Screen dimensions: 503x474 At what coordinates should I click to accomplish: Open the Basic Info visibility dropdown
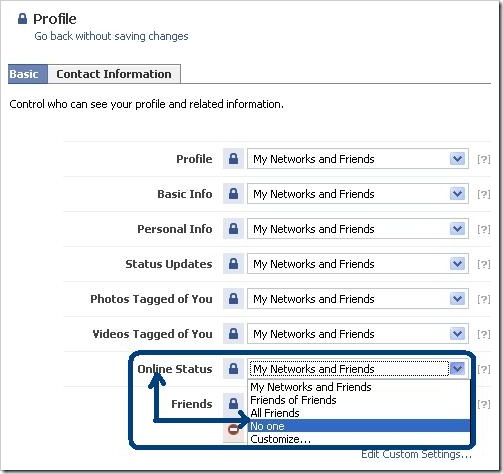358,194
